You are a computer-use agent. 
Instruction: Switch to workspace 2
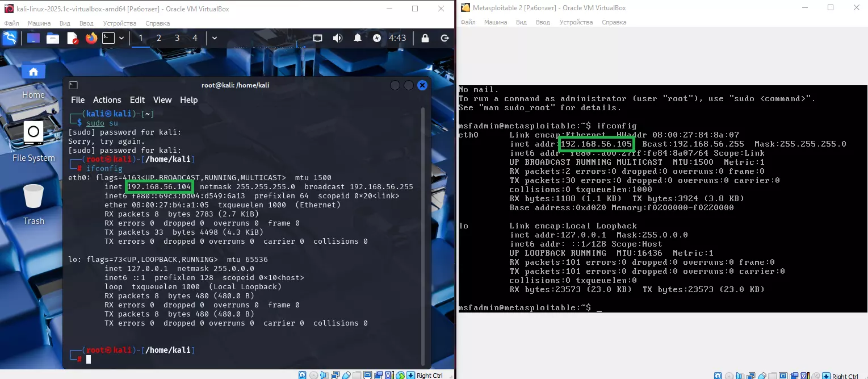coord(159,38)
